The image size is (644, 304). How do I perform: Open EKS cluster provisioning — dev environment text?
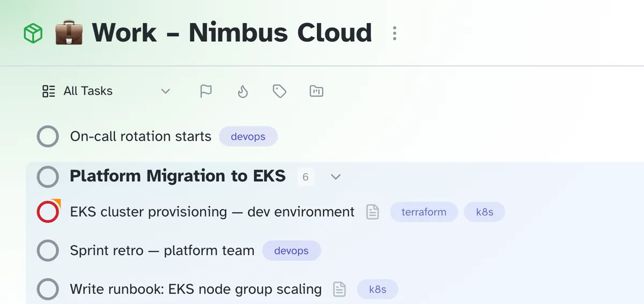point(213,212)
